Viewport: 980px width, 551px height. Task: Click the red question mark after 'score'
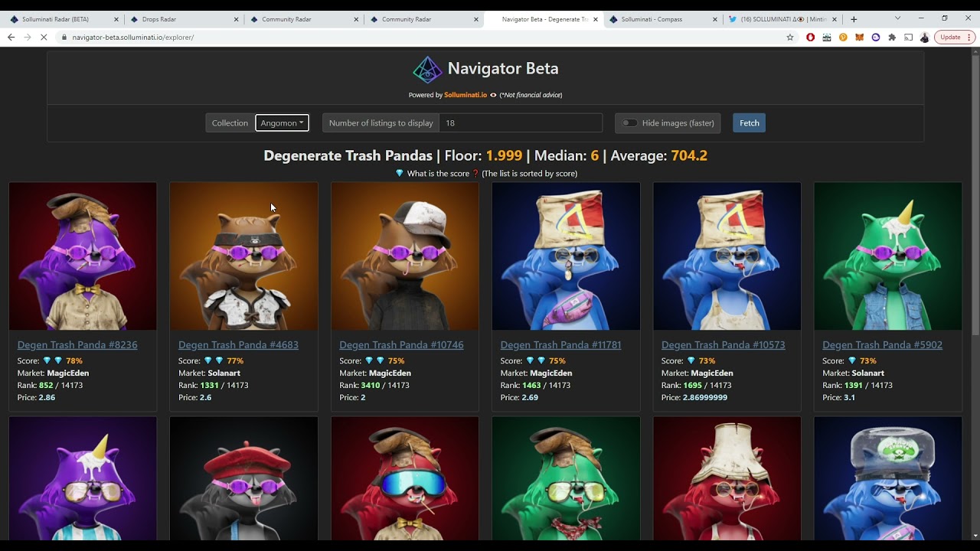tap(475, 174)
